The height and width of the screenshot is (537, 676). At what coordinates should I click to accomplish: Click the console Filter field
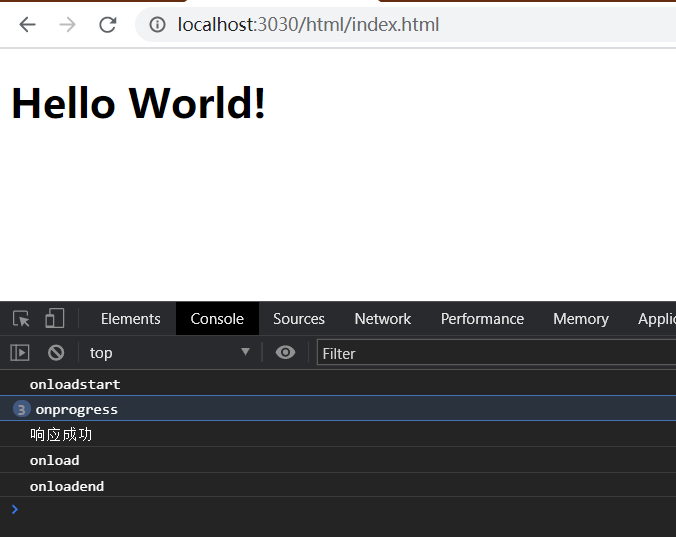[497, 353]
